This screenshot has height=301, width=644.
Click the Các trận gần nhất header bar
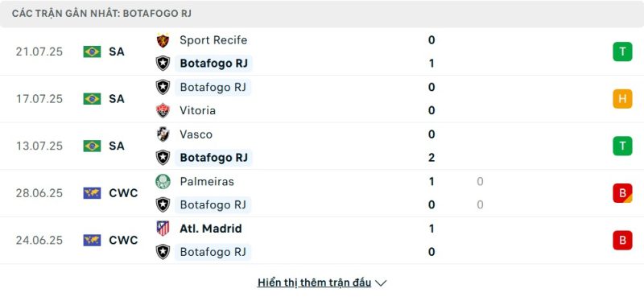(322, 14)
